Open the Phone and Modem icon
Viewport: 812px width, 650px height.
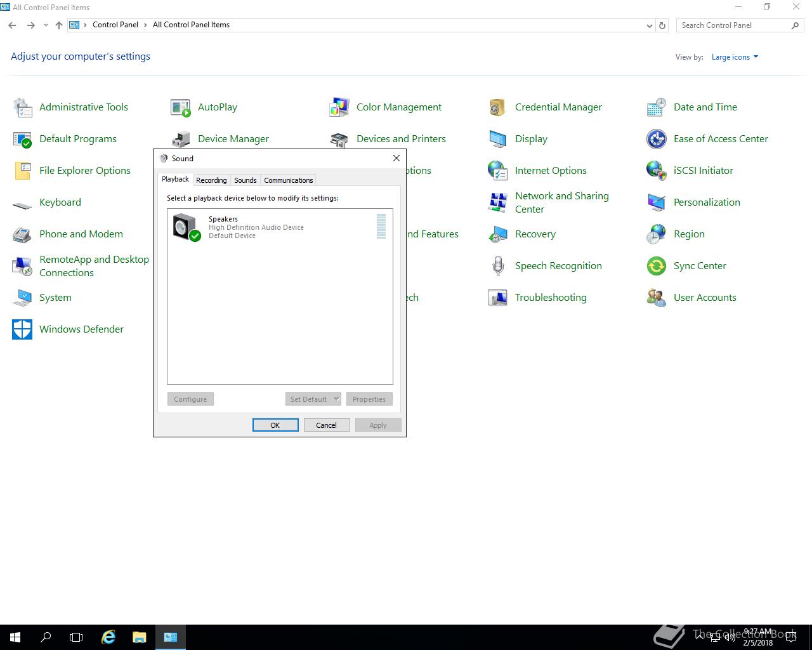click(22, 234)
